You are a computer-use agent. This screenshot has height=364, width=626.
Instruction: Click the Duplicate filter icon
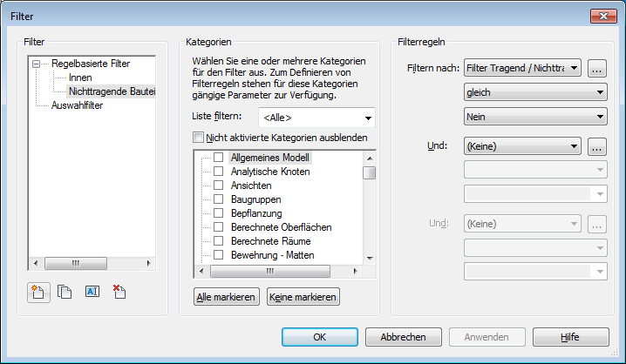pyautogui.click(x=64, y=293)
